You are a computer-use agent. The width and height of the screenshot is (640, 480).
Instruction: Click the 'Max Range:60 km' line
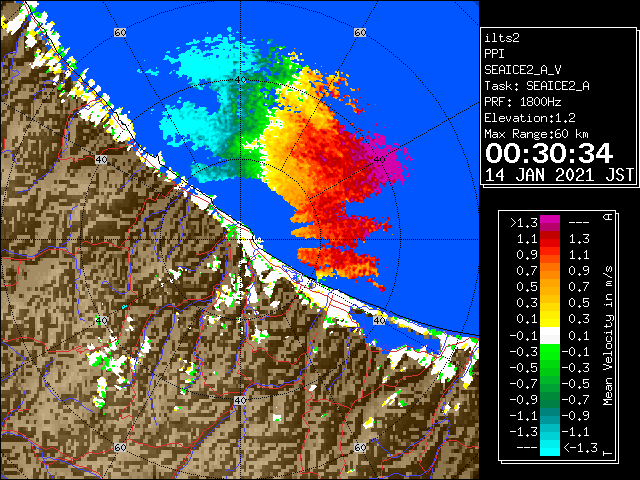pos(536,134)
